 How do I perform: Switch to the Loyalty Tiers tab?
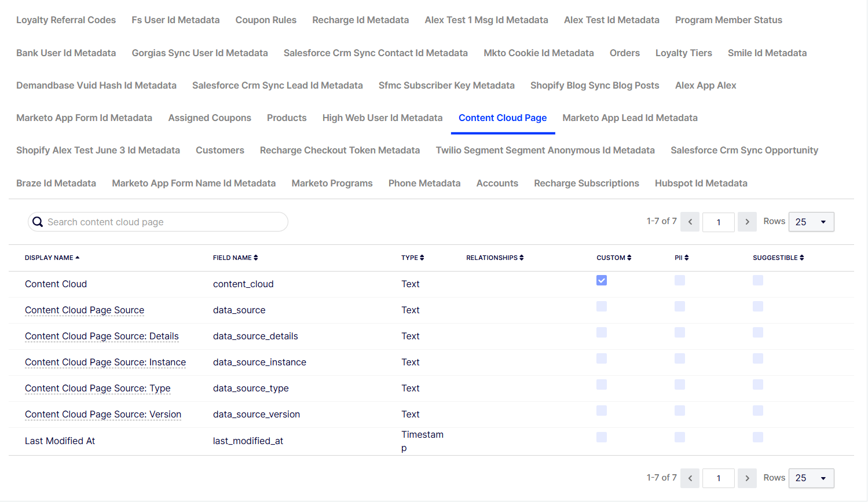(683, 53)
